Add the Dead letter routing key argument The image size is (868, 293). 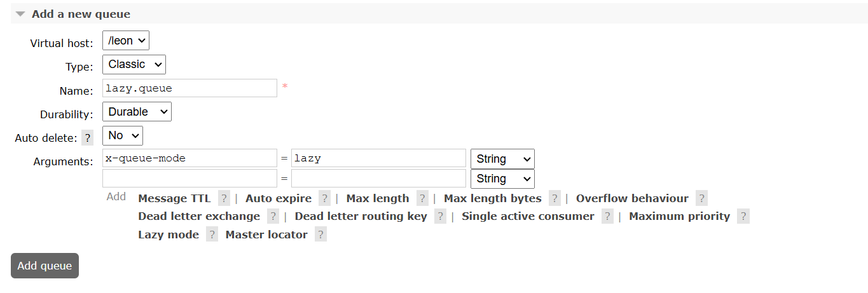point(361,216)
